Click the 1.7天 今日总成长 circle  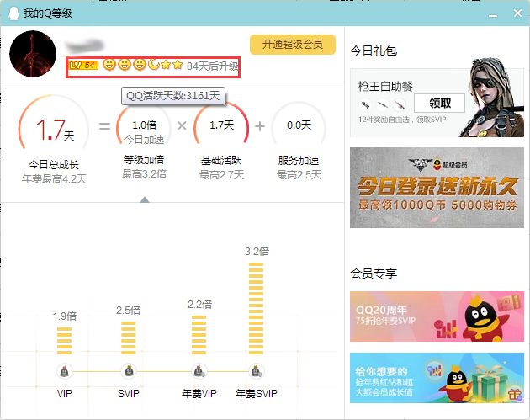[54, 130]
